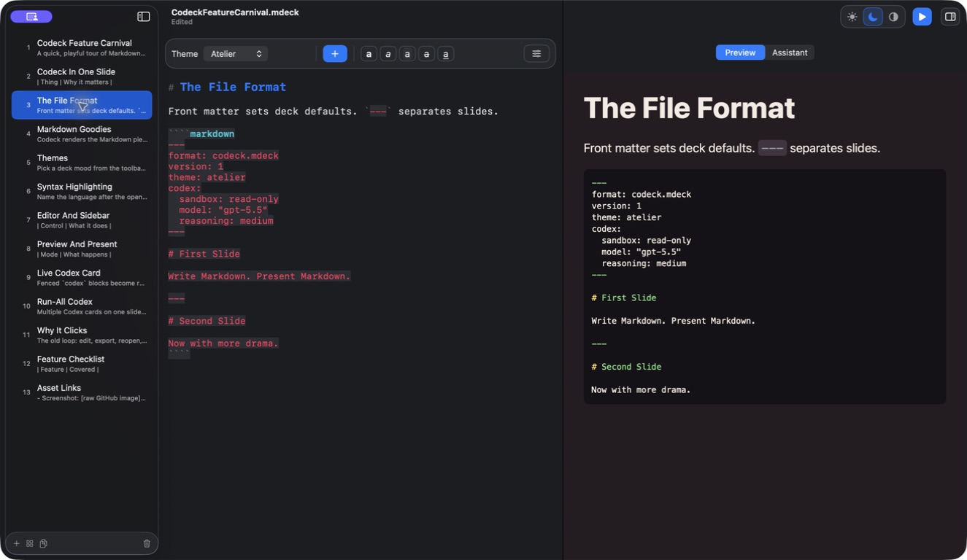967x560 pixels.
Task: Select auto contrast half-circle appearance icon
Action: [893, 17]
